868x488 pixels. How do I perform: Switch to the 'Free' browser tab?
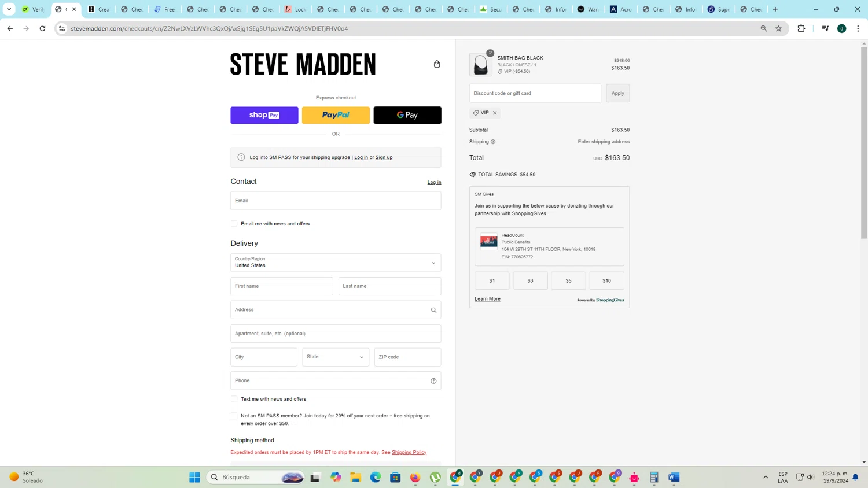point(164,9)
